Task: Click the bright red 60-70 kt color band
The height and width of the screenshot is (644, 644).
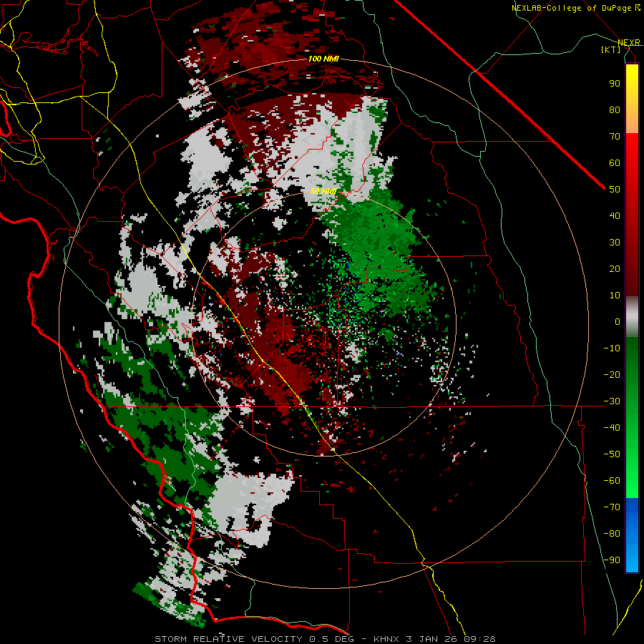Action: [x=632, y=148]
